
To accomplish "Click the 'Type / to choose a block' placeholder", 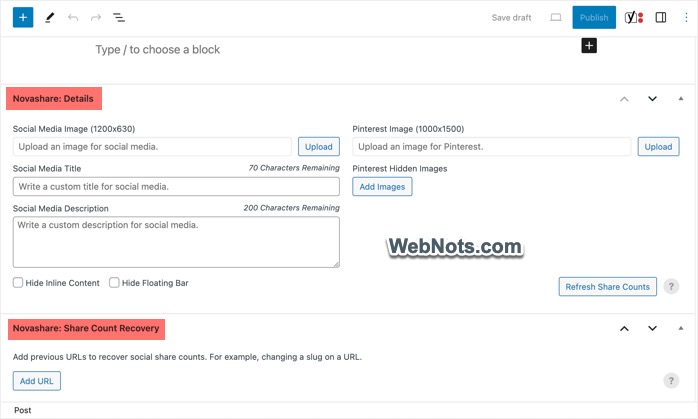I will (x=158, y=49).
